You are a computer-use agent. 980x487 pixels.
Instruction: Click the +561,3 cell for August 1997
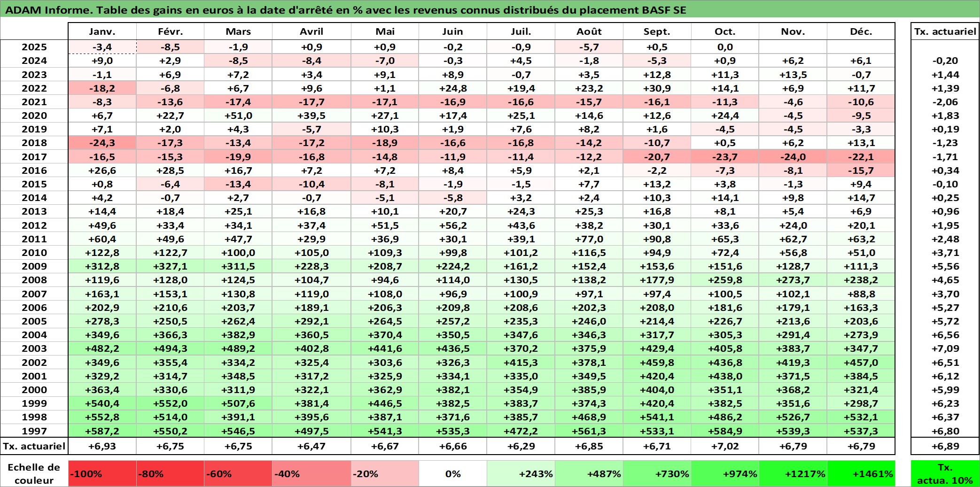(x=589, y=431)
